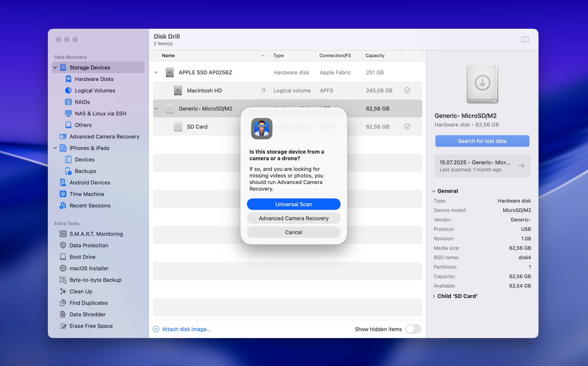
Task: Open Recent Sessions from the sidebar
Action: click(x=98, y=205)
